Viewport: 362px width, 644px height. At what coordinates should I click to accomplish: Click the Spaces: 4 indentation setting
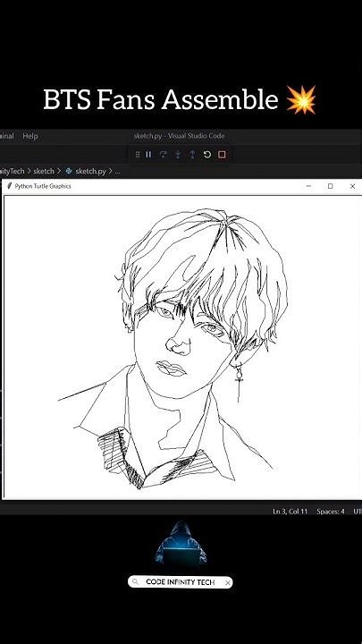(331, 512)
